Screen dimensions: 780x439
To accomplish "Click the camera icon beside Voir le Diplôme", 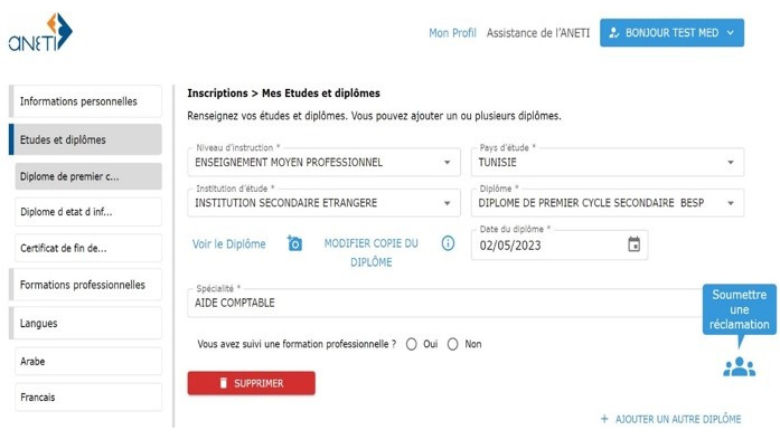I will click(295, 243).
